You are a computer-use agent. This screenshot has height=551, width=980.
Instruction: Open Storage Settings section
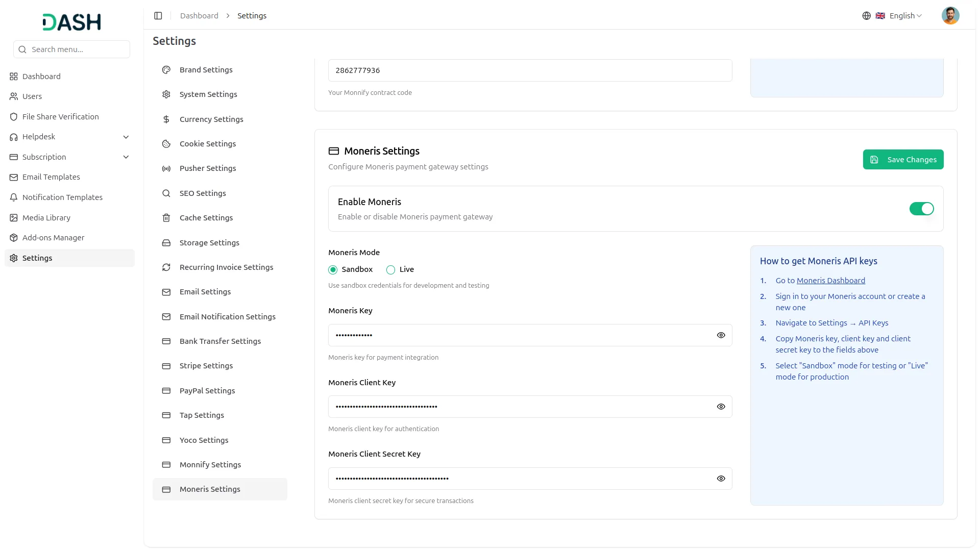coord(219,243)
